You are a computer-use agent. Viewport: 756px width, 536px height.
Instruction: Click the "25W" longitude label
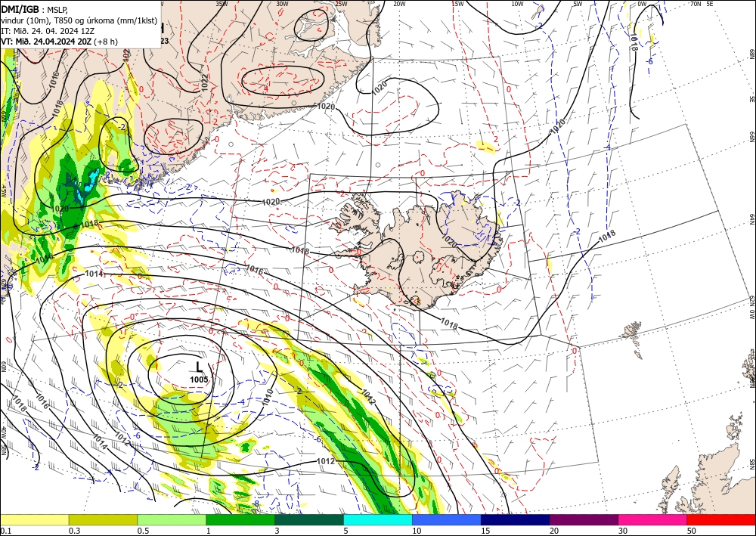(341, 4)
